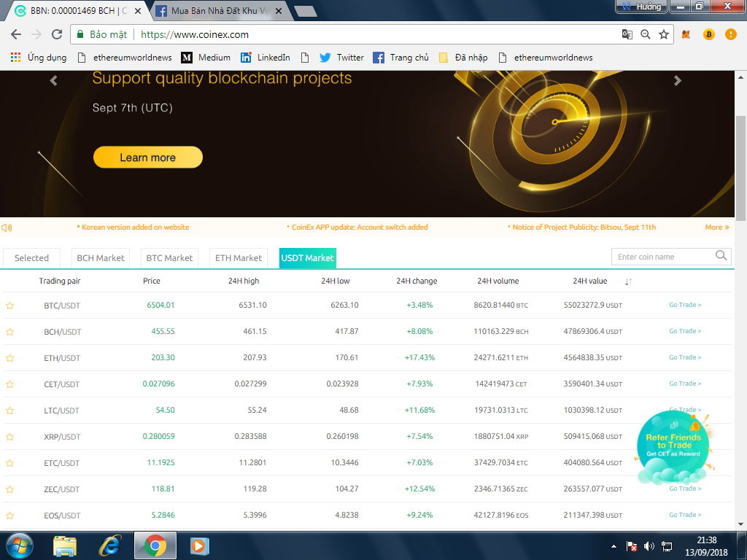Go Trade for BTC/USDT
The height and width of the screenshot is (560, 747).
tap(685, 305)
